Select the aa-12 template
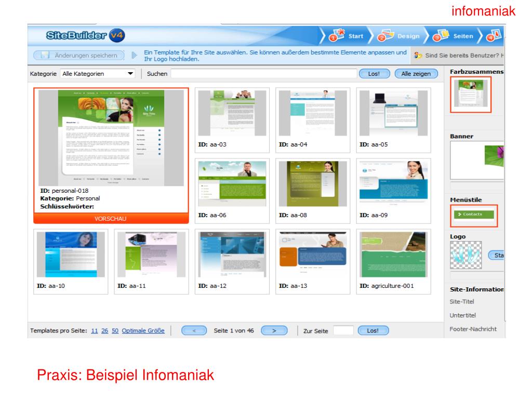The width and height of the screenshot is (532, 399). click(232, 262)
